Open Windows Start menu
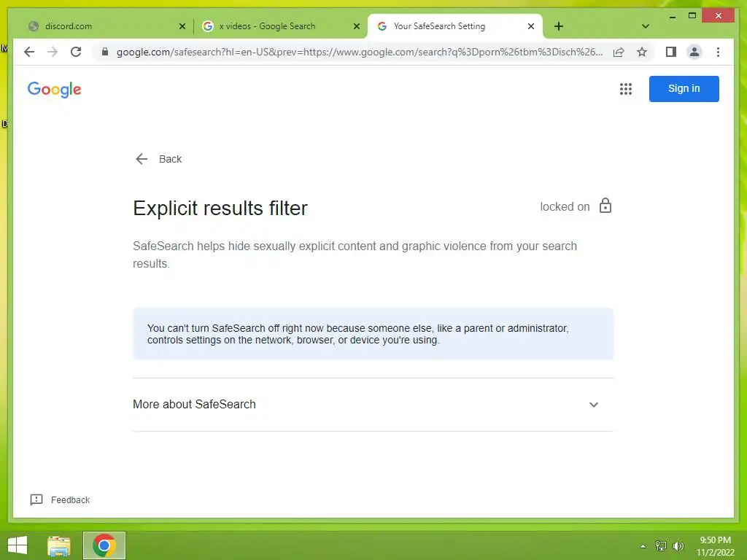 coord(18,545)
